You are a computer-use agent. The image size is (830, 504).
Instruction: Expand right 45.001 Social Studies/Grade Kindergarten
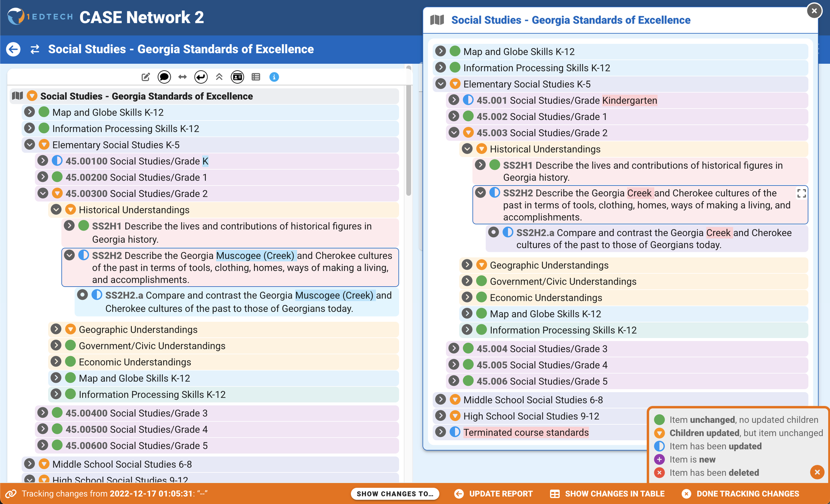click(x=454, y=100)
